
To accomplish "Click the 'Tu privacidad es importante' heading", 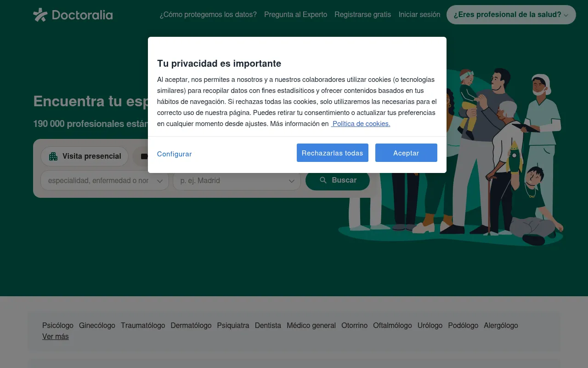I will tap(219, 63).
